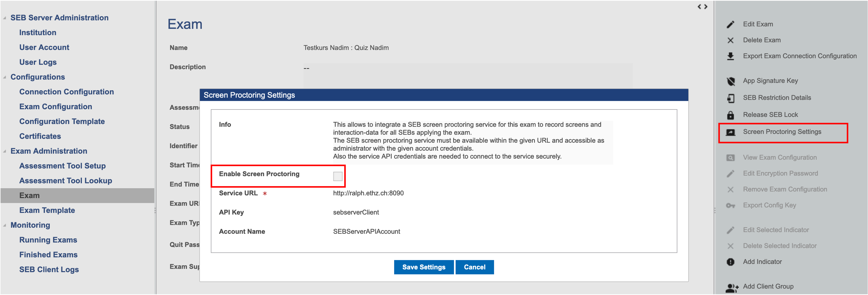Click the Add Indicator exclamation icon
This screenshot has width=868, height=295.
pos(730,262)
